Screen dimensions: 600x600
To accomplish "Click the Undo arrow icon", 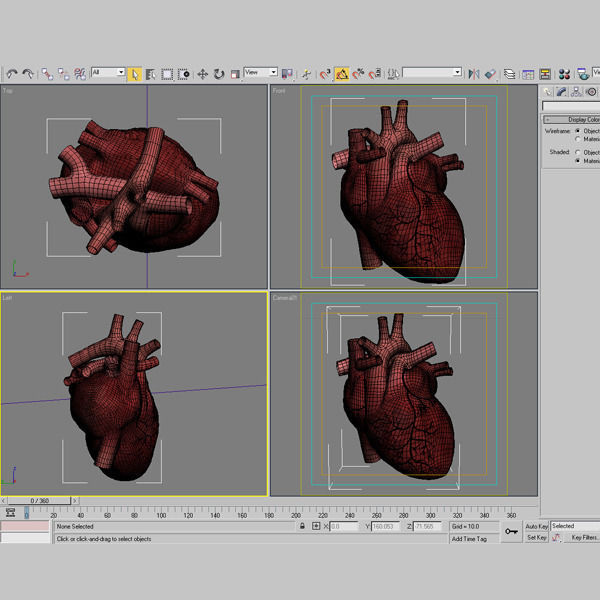I will tap(12, 73).
